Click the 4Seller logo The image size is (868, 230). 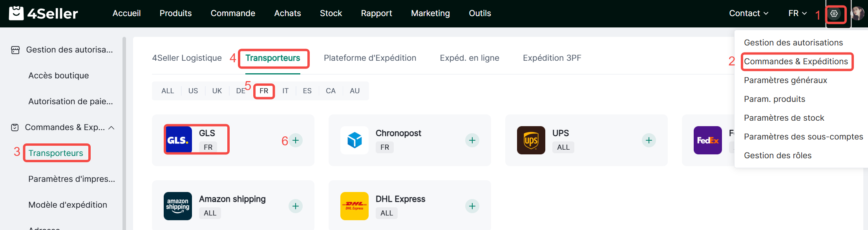tap(44, 14)
